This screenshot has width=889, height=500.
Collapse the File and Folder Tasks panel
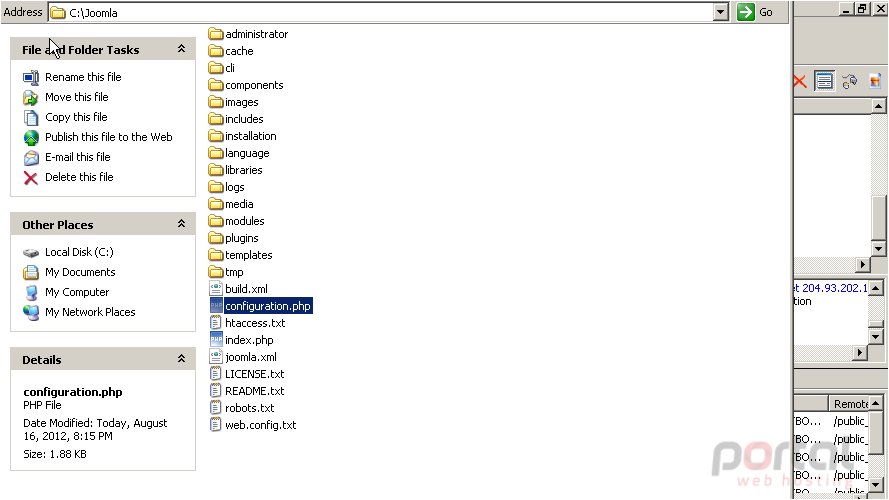181,49
